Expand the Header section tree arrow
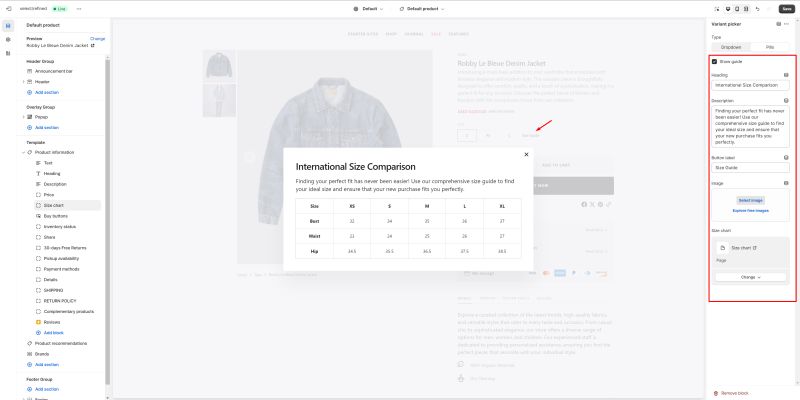This screenshot has width=800, height=400. pyautogui.click(x=23, y=82)
